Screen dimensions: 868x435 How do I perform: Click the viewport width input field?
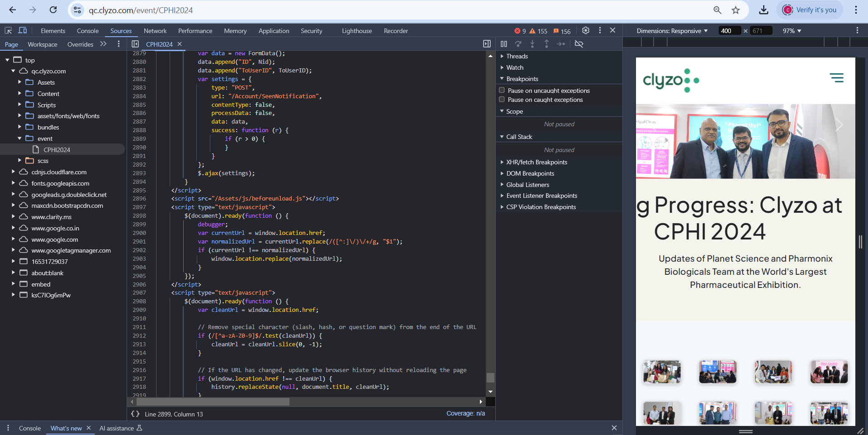tap(729, 31)
